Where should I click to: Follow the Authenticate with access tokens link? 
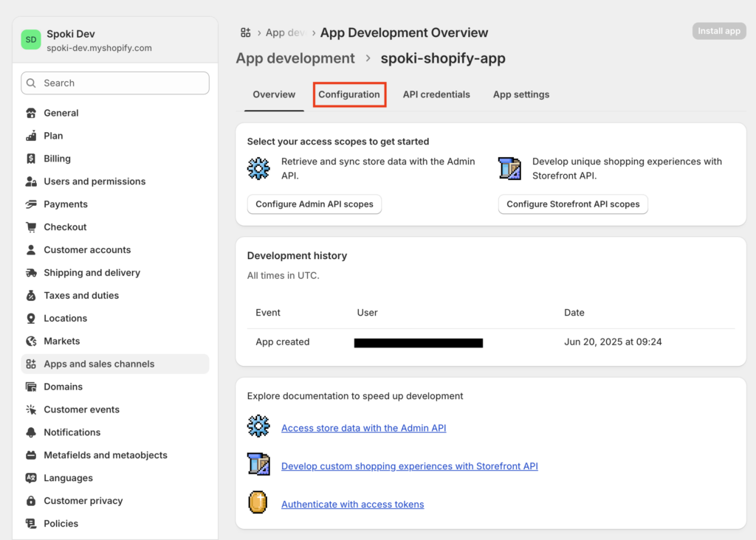tap(352, 505)
